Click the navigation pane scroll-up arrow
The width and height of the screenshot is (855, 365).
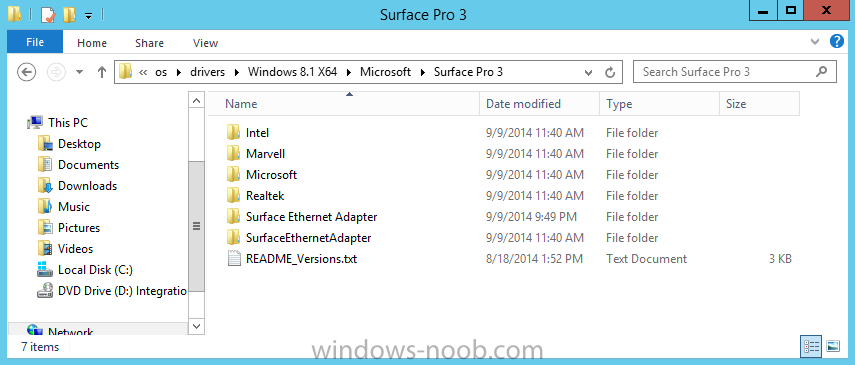[196, 100]
